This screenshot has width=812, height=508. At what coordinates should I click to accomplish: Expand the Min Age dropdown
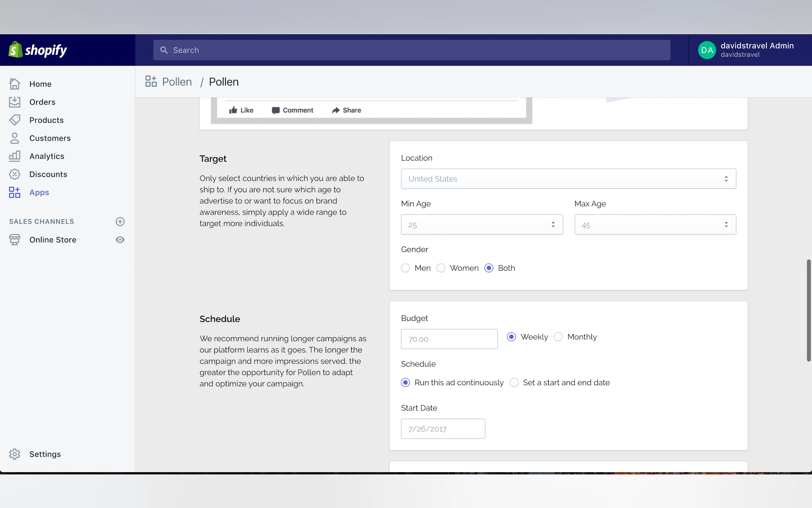481,225
